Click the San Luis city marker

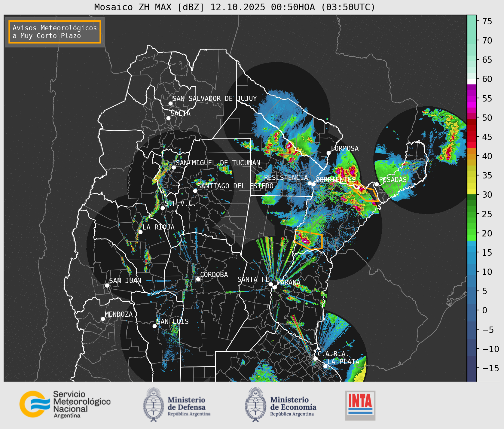[x=154, y=326]
